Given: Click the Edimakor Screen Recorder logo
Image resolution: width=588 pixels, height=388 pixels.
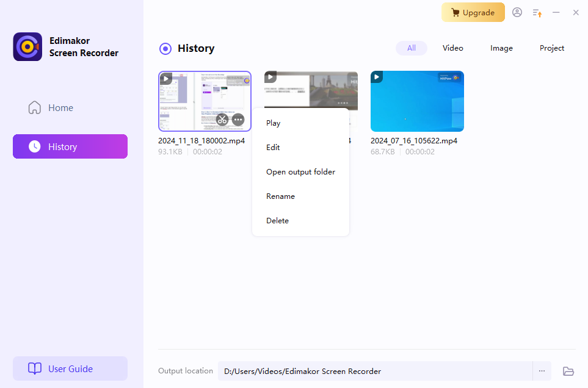Looking at the screenshot, I should (27, 47).
